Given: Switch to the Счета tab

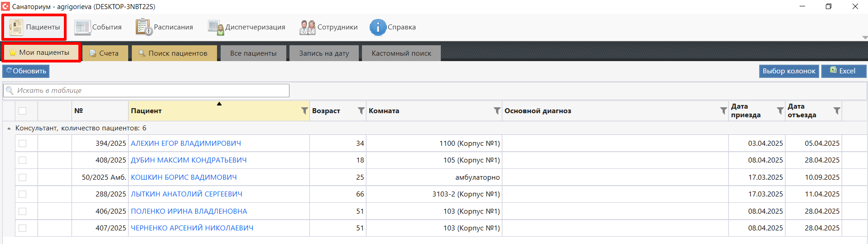Looking at the screenshot, I should [x=105, y=53].
